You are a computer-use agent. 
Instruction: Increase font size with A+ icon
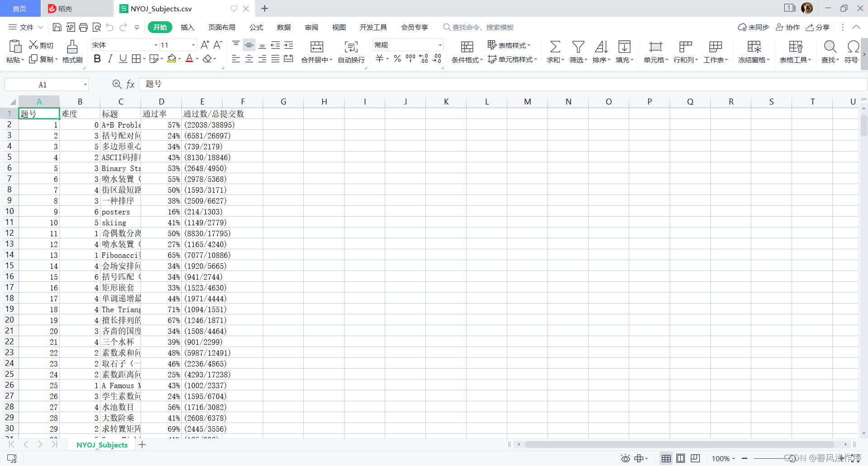point(205,45)
